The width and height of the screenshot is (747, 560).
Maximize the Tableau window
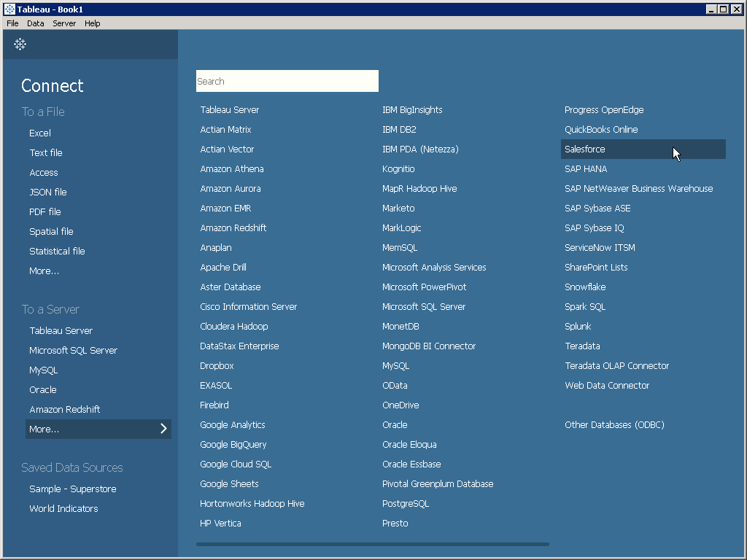pyautogui.click(x=723, y=9)
